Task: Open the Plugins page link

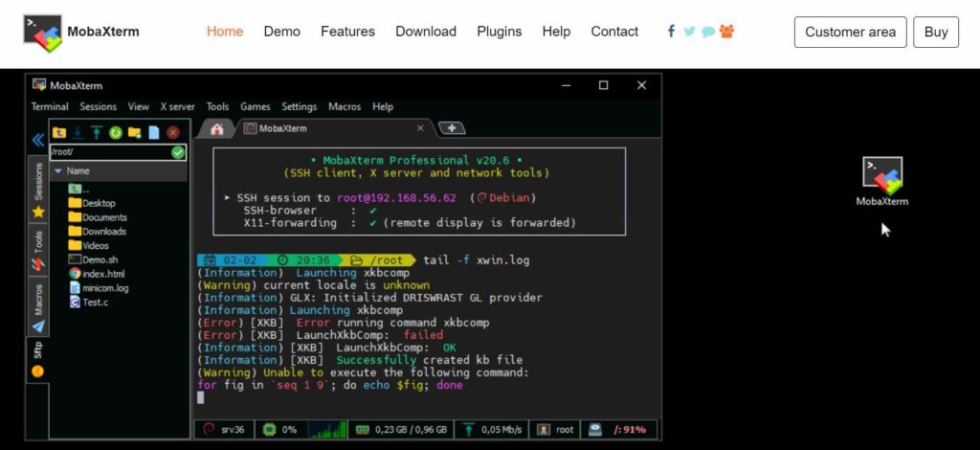Action: (x=500, y=32)
